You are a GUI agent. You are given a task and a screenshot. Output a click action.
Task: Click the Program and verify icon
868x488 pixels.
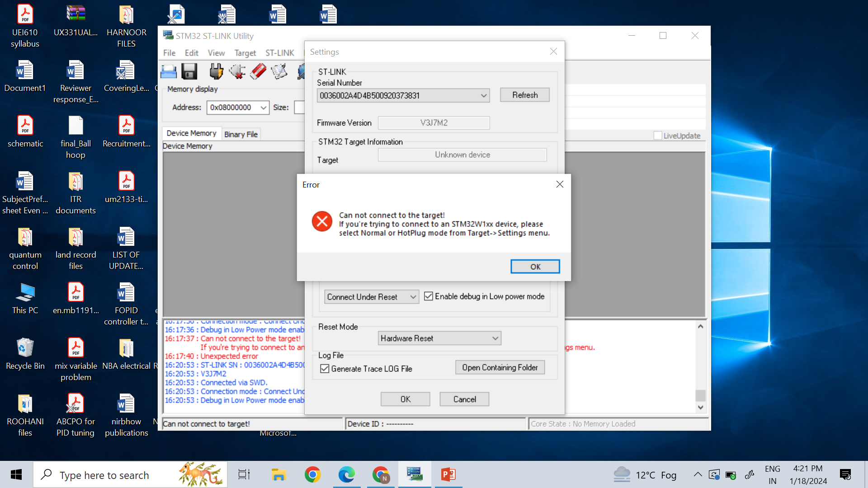[279, 71]
